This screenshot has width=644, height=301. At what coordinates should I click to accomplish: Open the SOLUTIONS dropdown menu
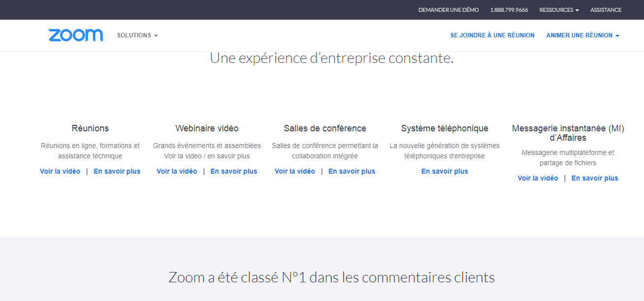tap(137, 35)
